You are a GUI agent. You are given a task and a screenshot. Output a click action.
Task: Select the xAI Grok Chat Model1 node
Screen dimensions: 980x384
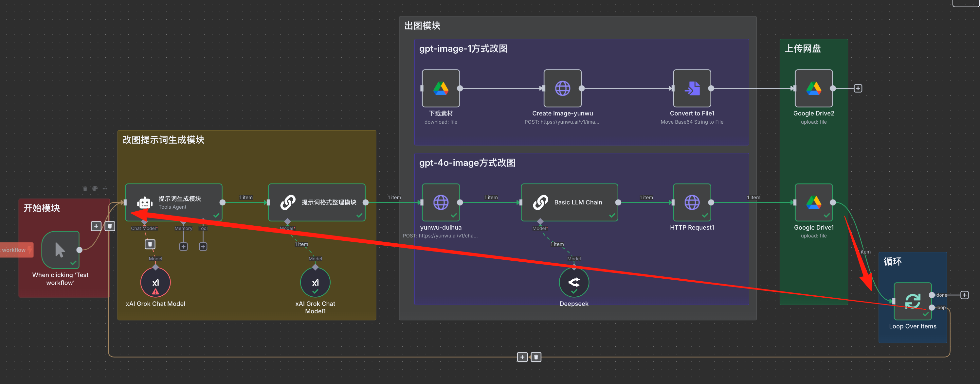tap(315, 282)
